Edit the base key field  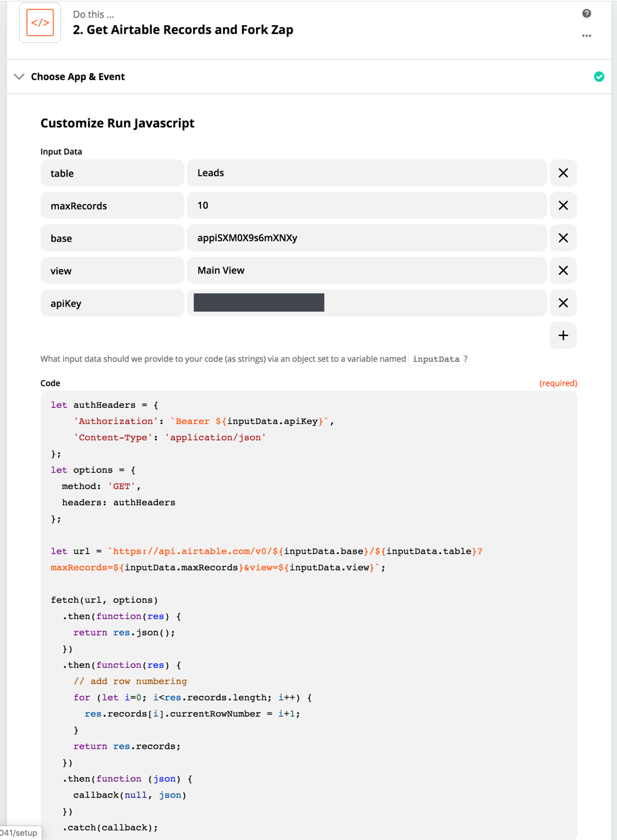tap(112, 238)
